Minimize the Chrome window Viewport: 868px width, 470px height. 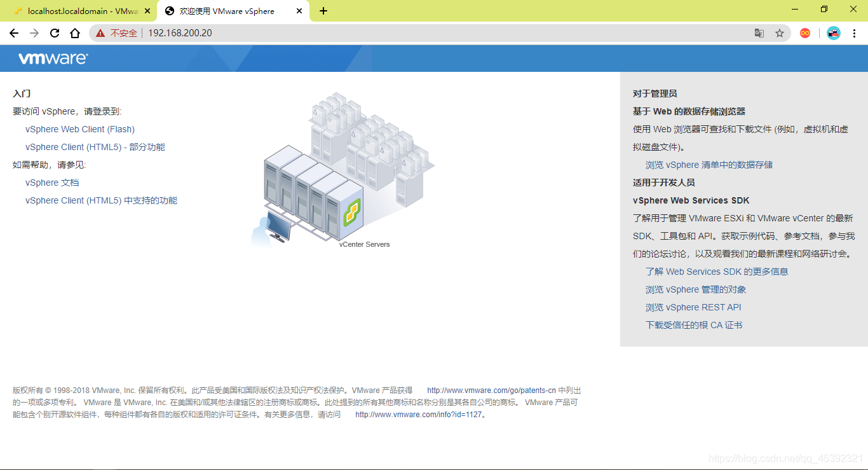point(795,10)
